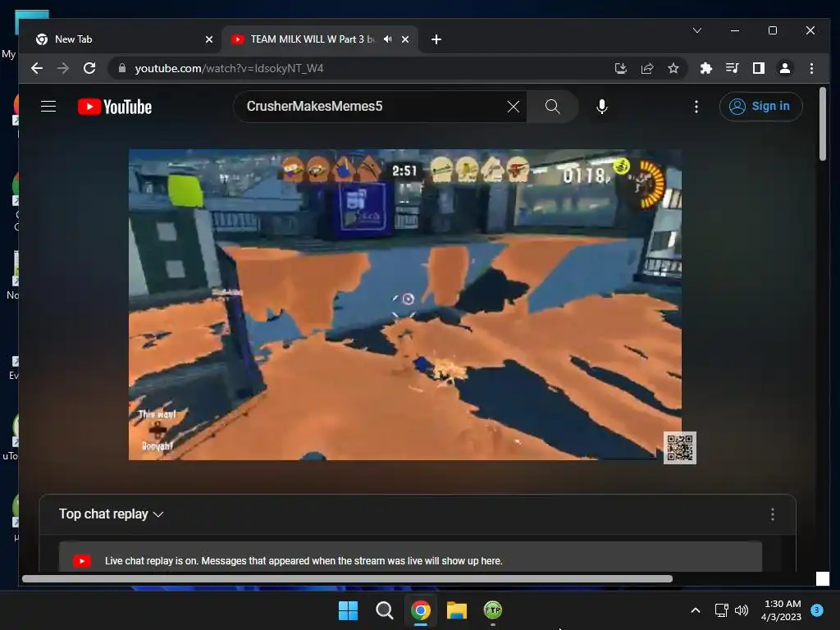840x630 pixels.
Task: Click the address bar URL
Action: click(230, 68)
